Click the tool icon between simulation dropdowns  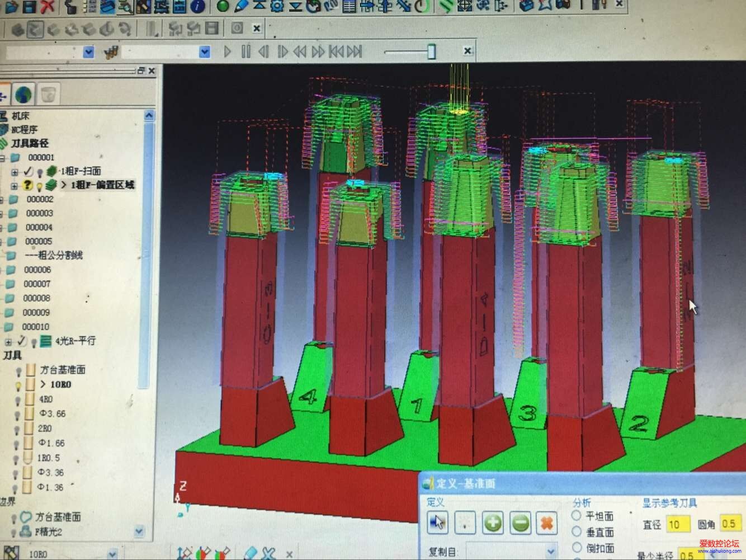pos(111,51)
